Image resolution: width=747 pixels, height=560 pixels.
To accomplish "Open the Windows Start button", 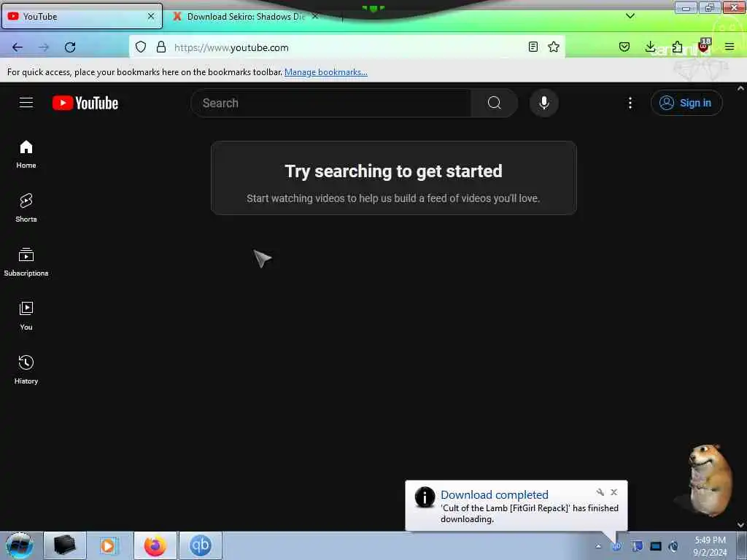I will [20, 545].
